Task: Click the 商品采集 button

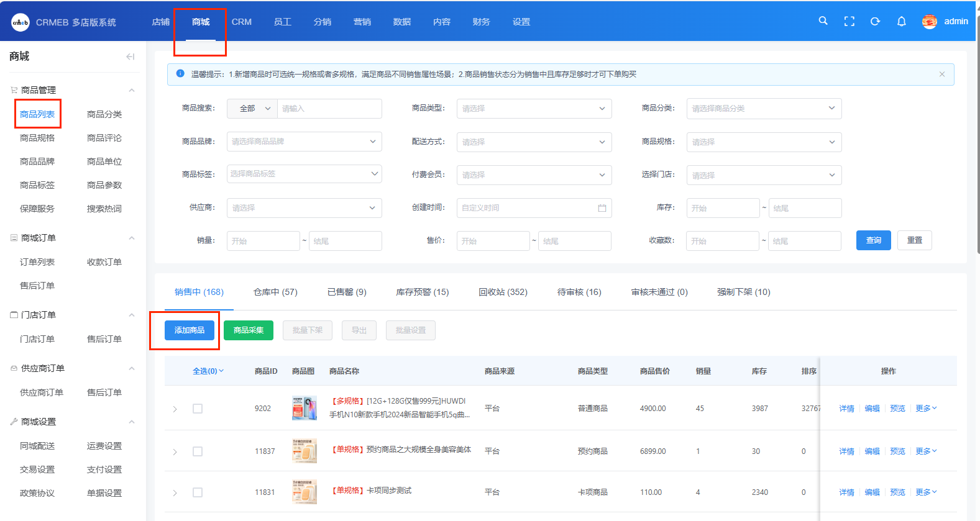Action: click(x=249, y=330)
